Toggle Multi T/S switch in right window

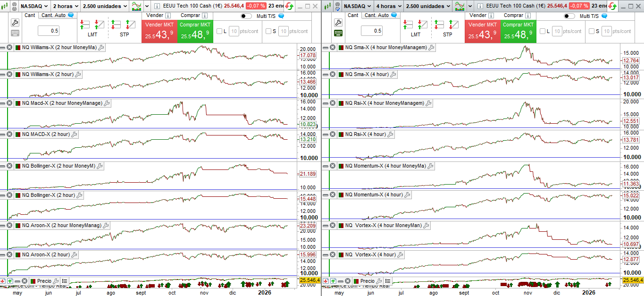(569, 16)
